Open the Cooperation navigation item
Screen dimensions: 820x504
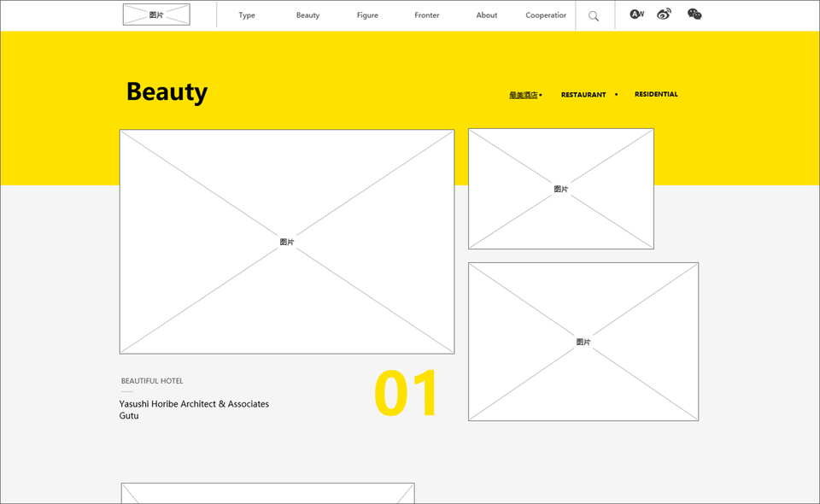[546, 15]
